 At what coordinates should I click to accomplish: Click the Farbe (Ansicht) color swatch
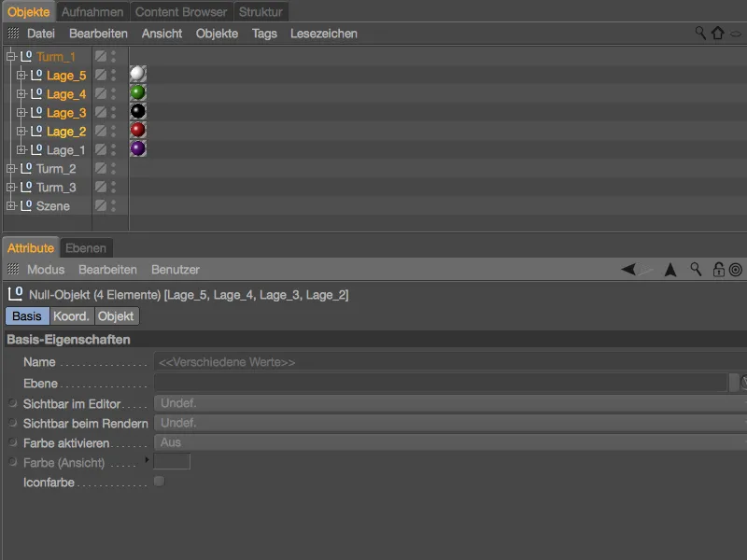pos(172,461)
